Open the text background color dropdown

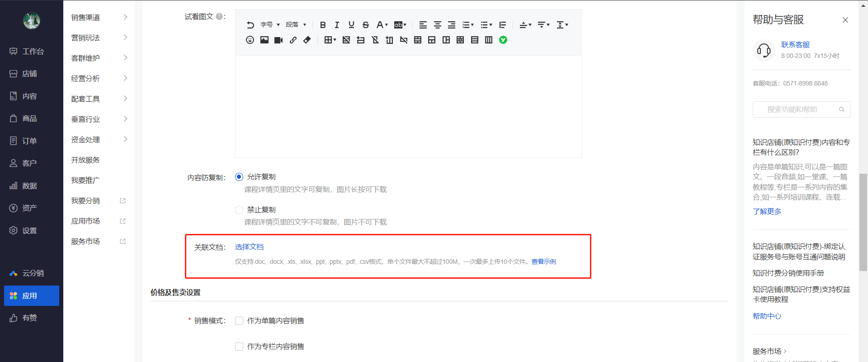pos(400,25)
